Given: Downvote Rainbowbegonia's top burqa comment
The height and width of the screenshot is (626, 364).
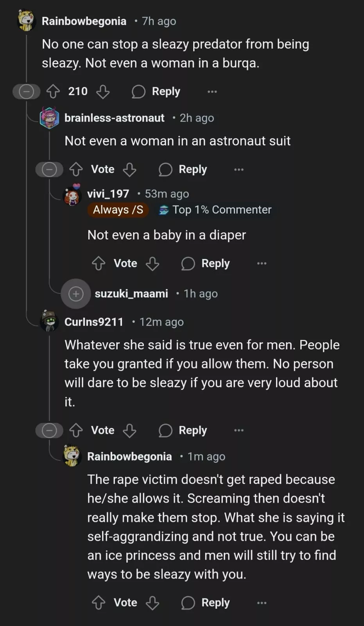Looking at the screenshot, I should [x=103, y=92].
